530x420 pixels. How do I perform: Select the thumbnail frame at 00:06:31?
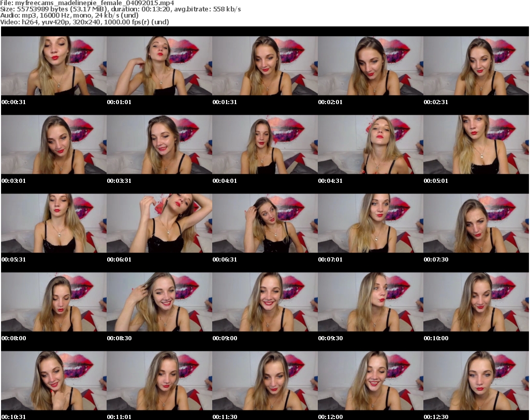pyautogui.click(x=264, y=223)
